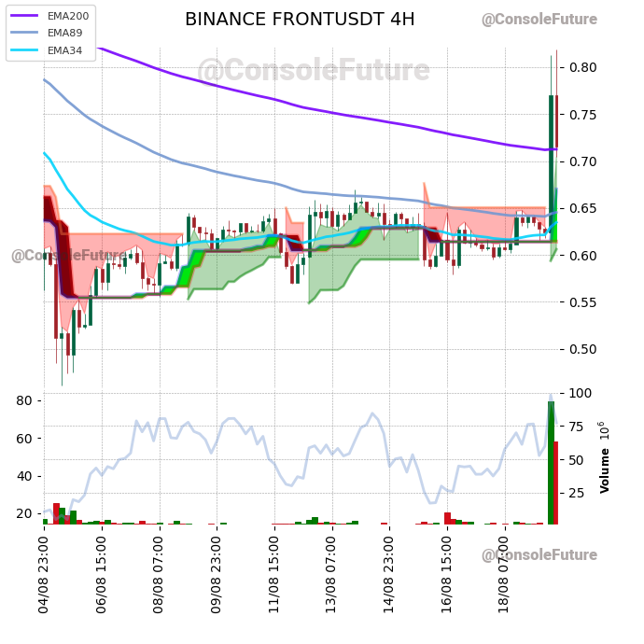Click the 0.75 price axis label
The height and width of the screenshot is (644, 644).
(582, 114)
